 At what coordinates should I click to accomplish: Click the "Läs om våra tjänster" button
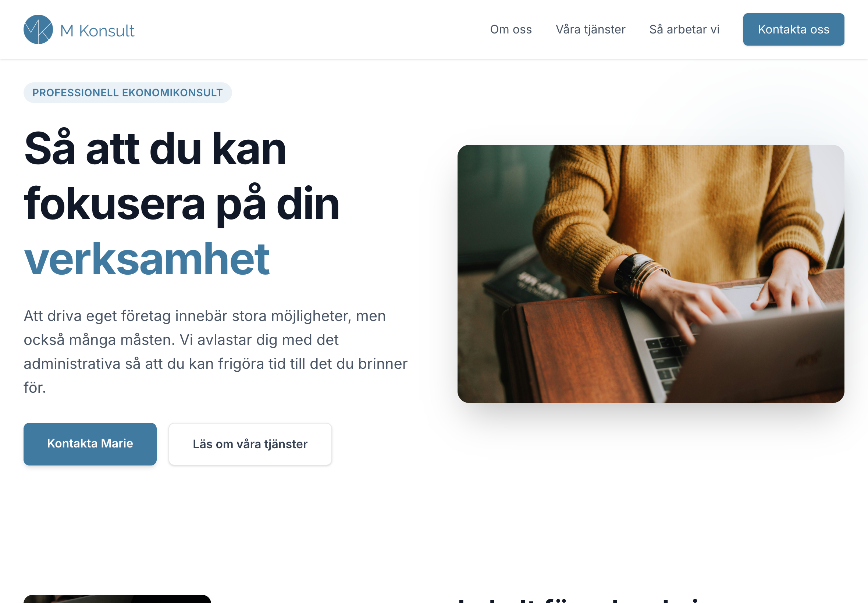[x=250, y=444]
